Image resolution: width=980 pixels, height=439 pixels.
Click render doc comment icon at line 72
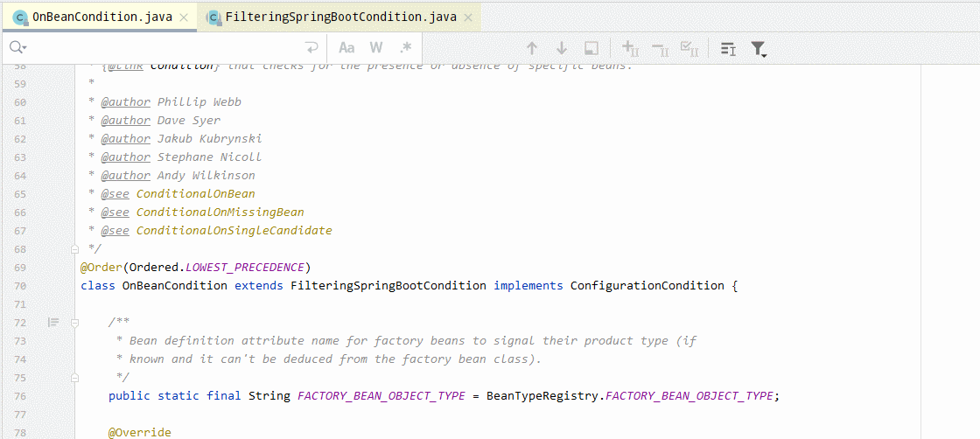(x=53, y=323)
